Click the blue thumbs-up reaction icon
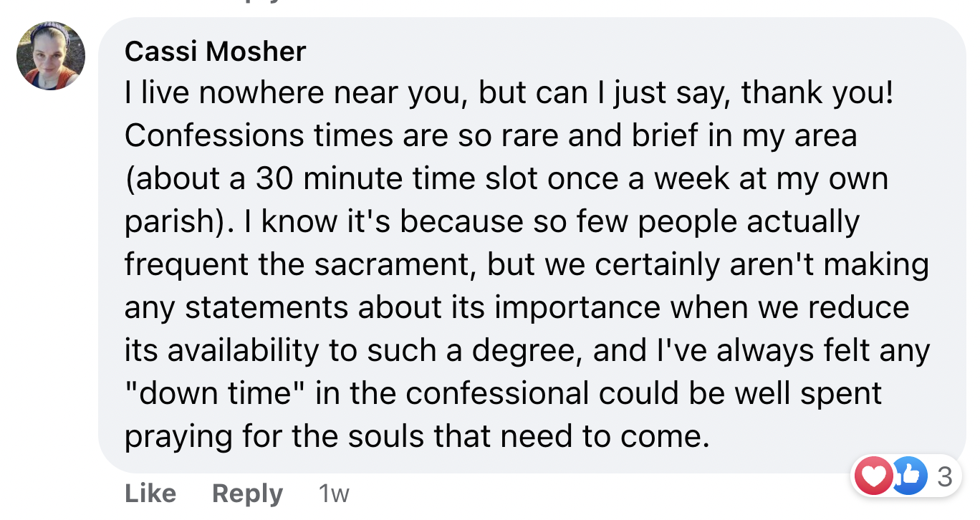Image resolution: width=980 pixels, height=520 pixels. tap(910, 476)
